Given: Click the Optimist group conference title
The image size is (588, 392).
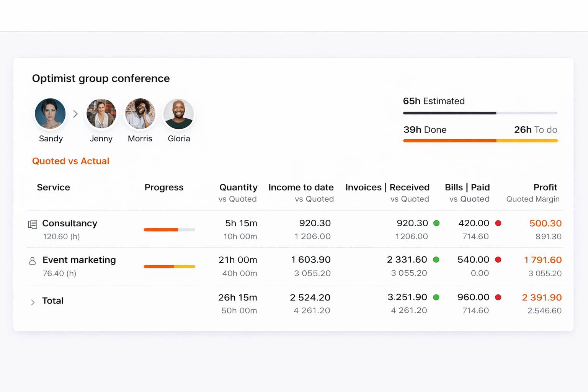Looking at the screenshot, I should click(101, 78).
